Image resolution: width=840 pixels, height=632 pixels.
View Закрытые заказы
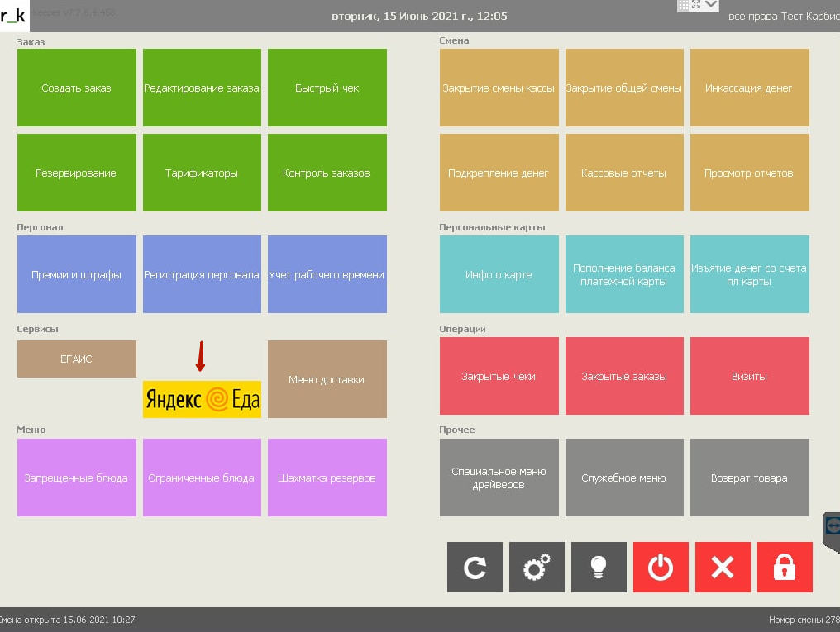[625, 376]
